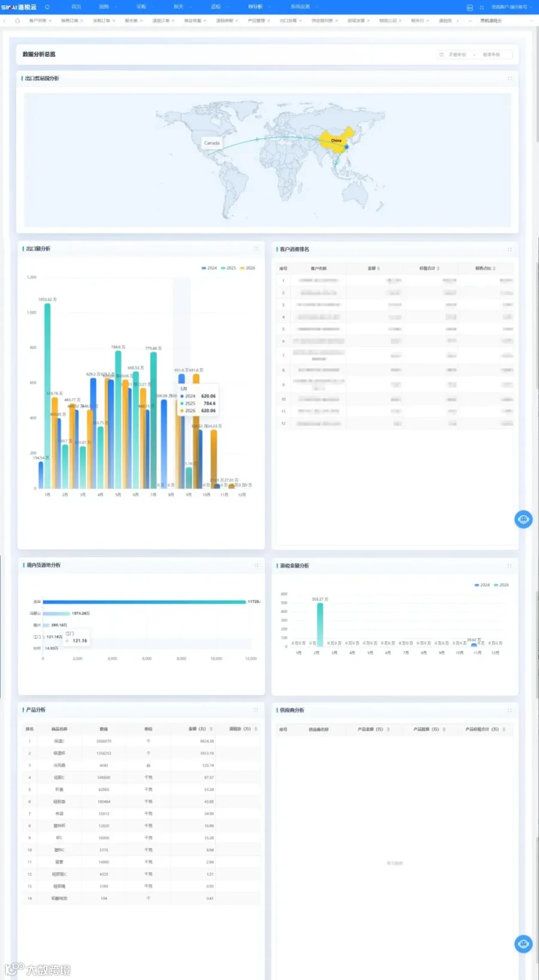Click the refresh icon beside the logo
539x980 pixels.
[x=47, y=7]
